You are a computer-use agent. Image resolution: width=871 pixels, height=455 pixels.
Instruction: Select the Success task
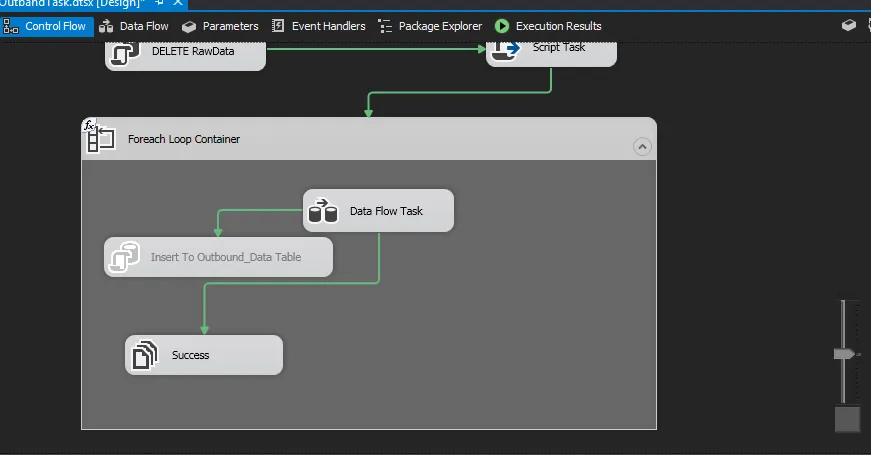point(204,355)
